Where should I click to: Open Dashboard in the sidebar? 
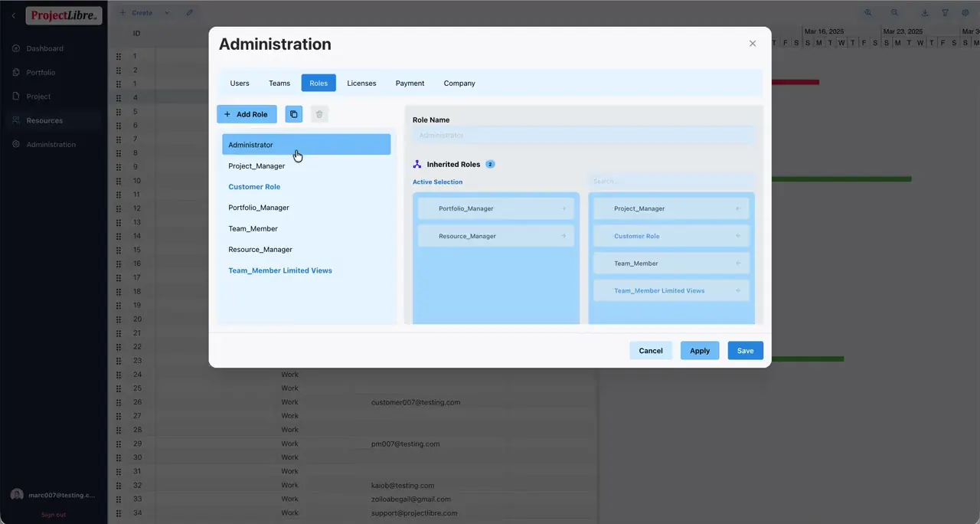45,48
